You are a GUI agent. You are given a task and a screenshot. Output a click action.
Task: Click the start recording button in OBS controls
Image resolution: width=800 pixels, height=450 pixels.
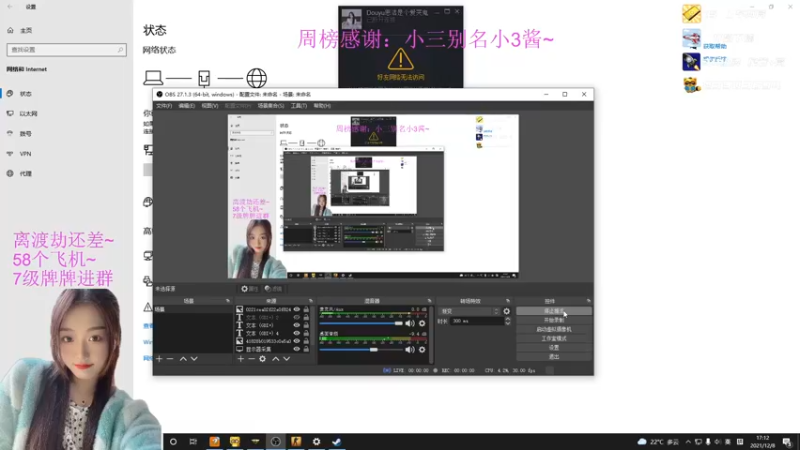pyautogui.click(x=554, y=320)
